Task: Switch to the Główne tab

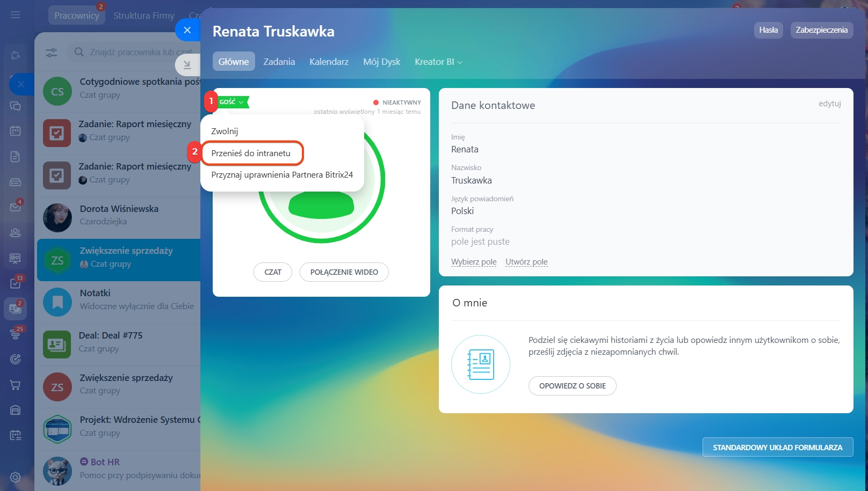Action: pyautogui.click(x=234, y=62)
